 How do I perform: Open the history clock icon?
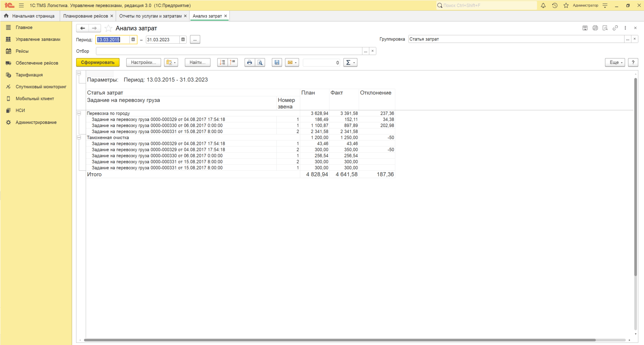pyautogui.click(x=554, y=5)
